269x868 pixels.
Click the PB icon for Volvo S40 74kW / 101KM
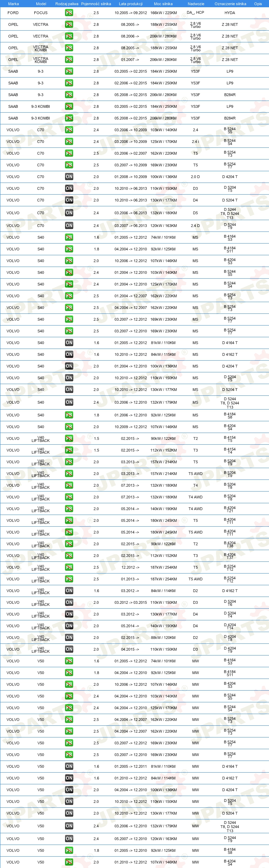[x=69, y=237]
